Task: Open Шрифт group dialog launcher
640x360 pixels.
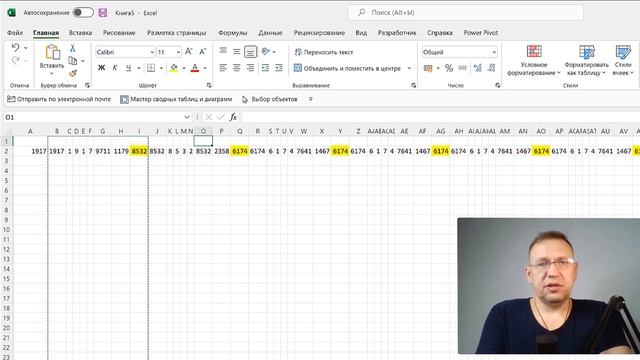Action: (x=209, y=85)
